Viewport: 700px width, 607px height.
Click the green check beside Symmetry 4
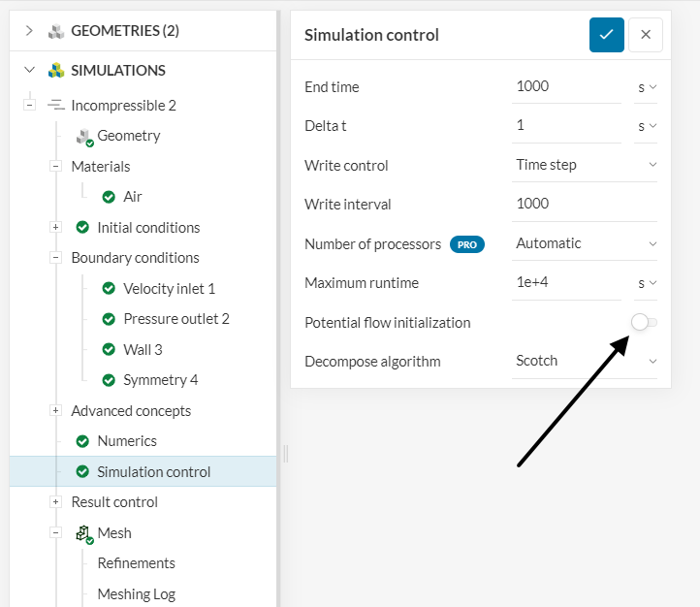click(109, 380)
